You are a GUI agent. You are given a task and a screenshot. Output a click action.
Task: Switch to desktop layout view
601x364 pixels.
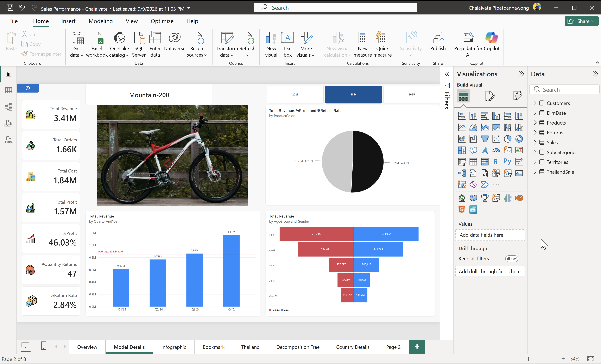click(x=25, y=346)
